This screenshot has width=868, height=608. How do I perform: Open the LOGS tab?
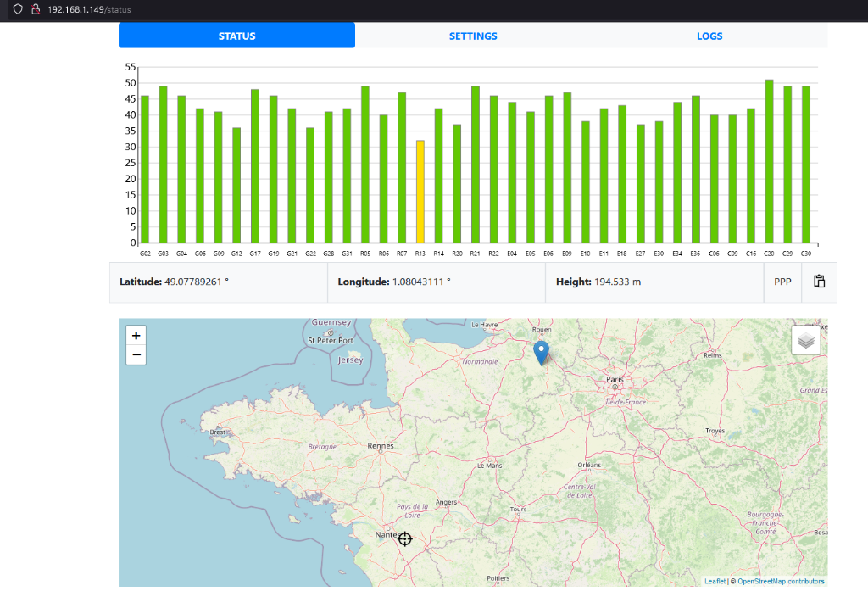pyautogui.click(x=709, y=36)
